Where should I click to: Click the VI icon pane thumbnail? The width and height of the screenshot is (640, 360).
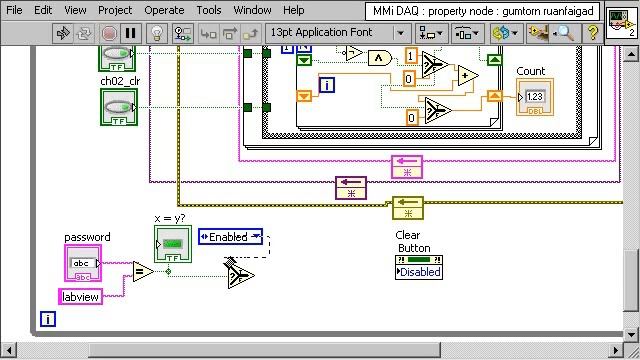621,24
